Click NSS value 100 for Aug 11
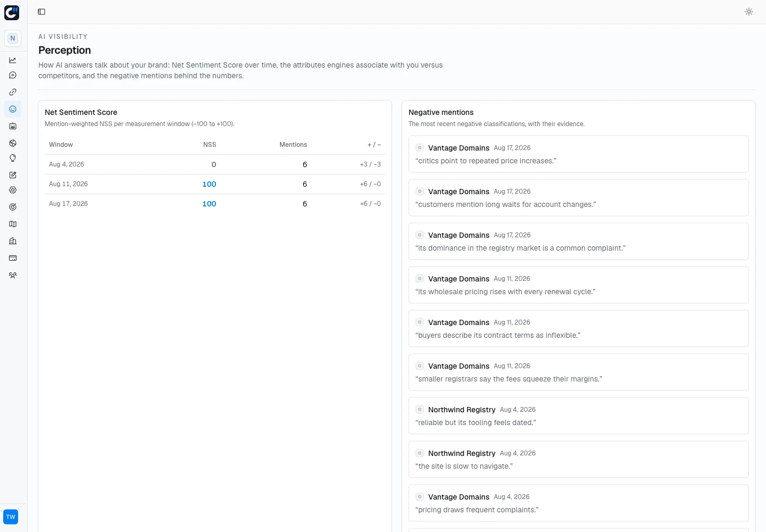 209,184
